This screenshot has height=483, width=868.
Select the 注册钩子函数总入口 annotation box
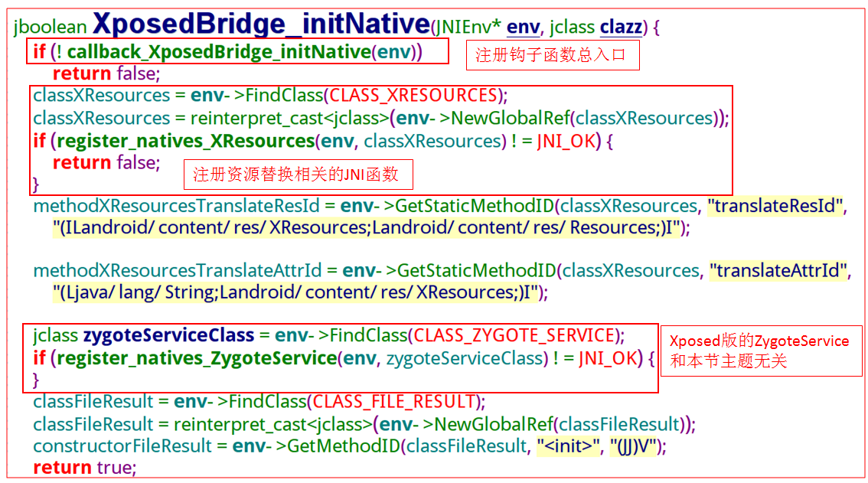point(553,55)
